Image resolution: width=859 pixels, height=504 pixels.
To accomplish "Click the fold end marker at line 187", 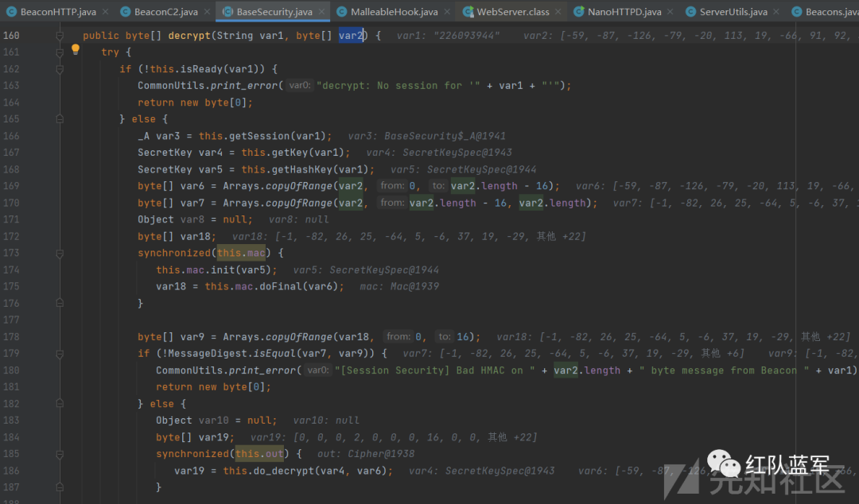I will click(60, 487).
